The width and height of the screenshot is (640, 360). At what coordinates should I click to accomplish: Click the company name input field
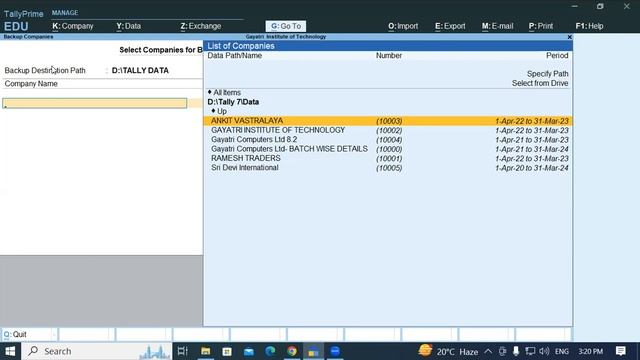pyautogui.click(x=95, y=103)
